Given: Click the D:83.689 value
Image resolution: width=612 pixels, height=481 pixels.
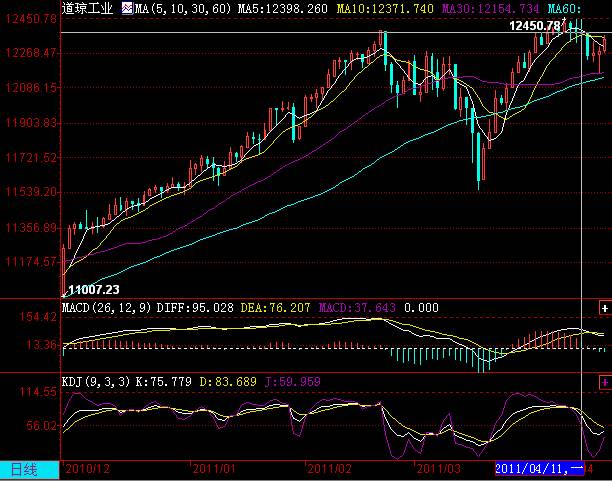Looking at the screenshot, I should click(228, 381).
